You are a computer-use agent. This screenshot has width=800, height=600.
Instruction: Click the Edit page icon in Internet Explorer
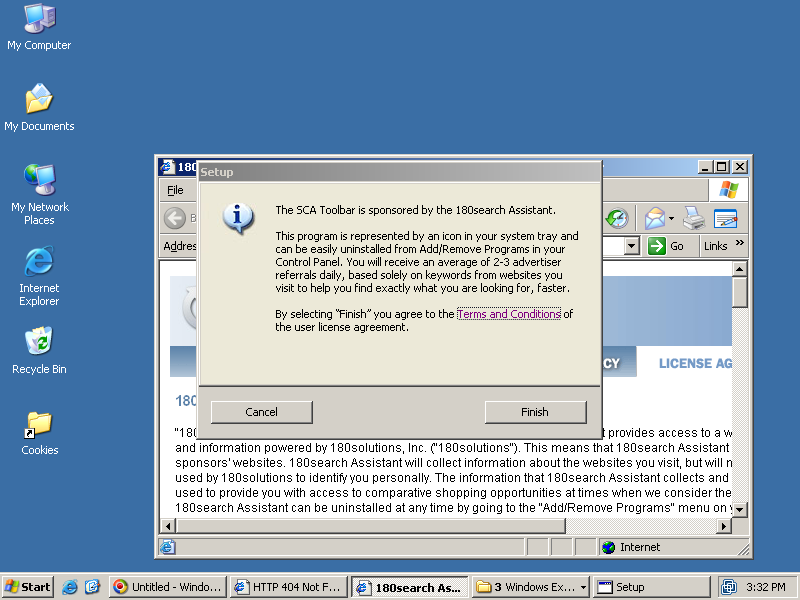click(726, 219)
